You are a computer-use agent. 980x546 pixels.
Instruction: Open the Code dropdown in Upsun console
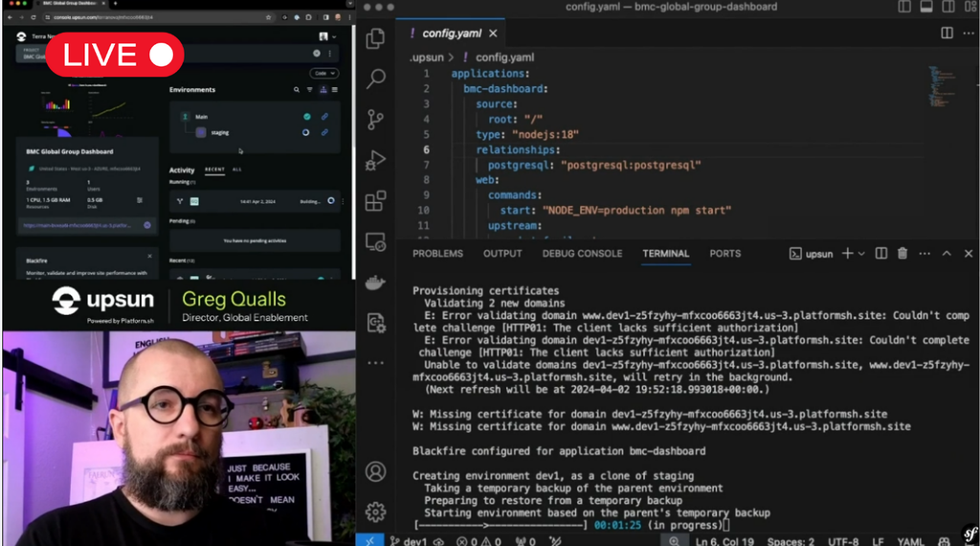pos(323,73)
